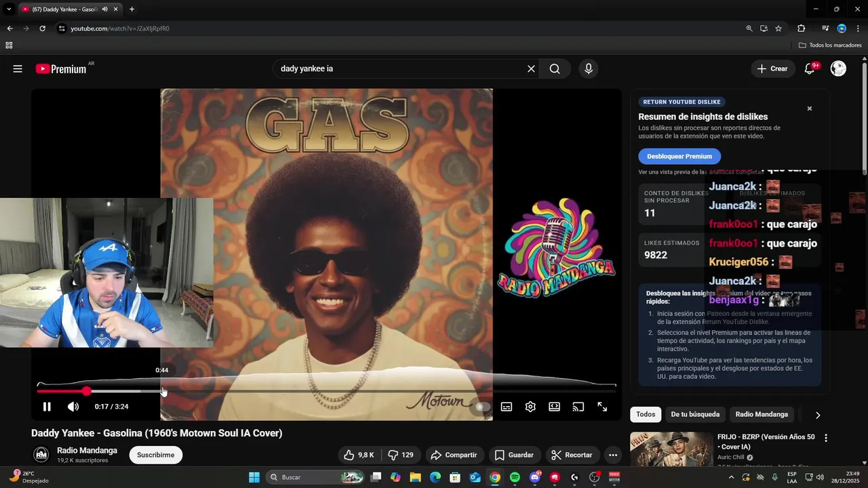Open the FRIJO - BZRP video title
This screenshot has height=488, width=868.
[x=766, y=441]
